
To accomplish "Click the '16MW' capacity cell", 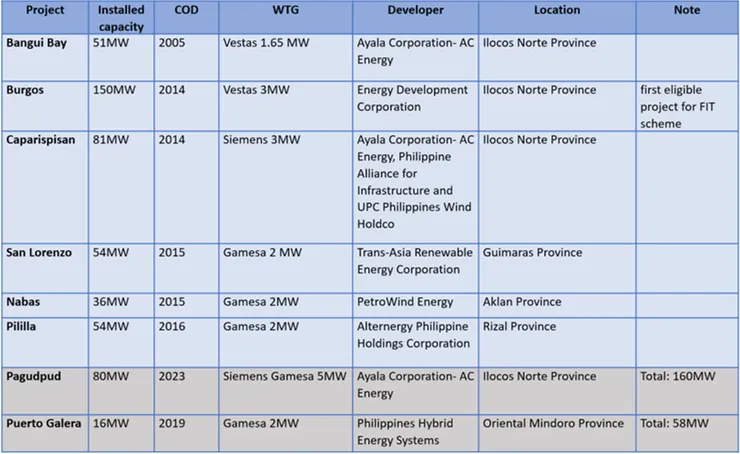I will [121, 433].
